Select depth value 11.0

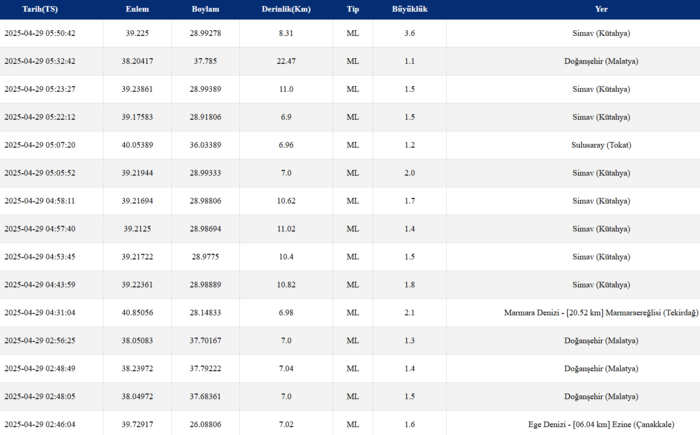(286, 89)
